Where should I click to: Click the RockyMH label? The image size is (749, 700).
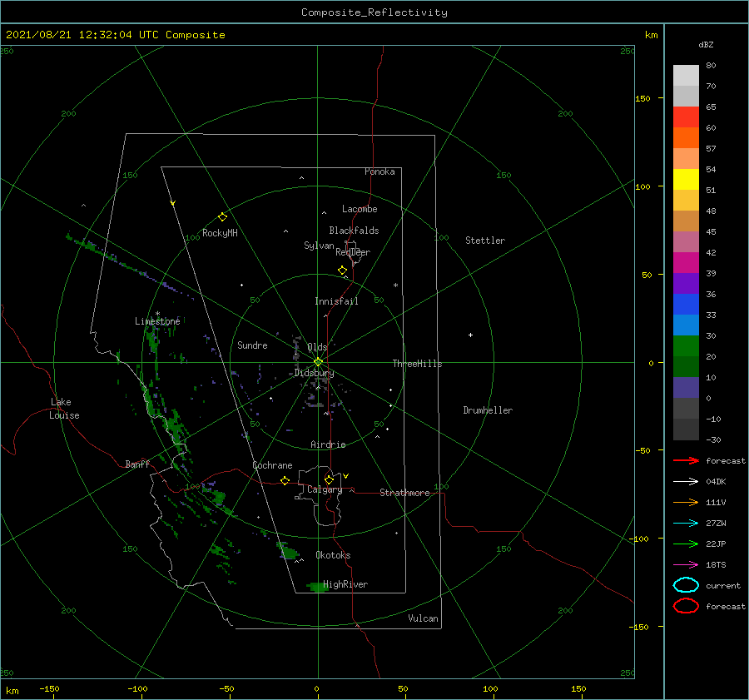220,233
